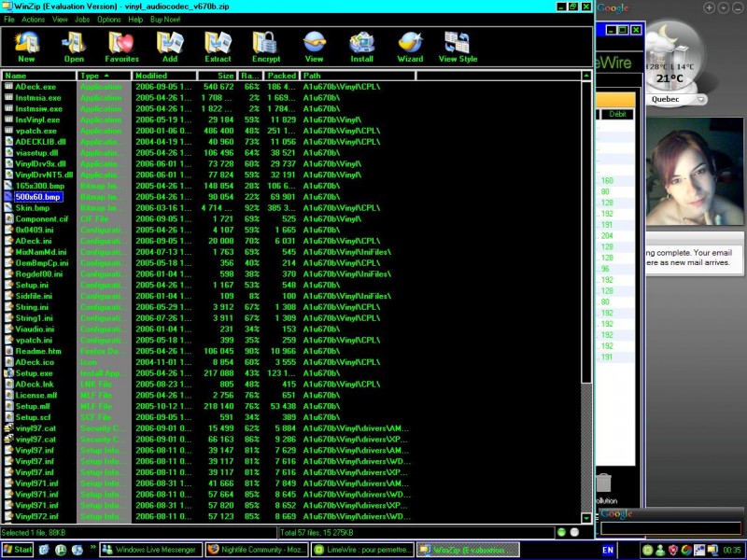Click the Encrypt toolbar icon
747x560 pixels.
266,47
